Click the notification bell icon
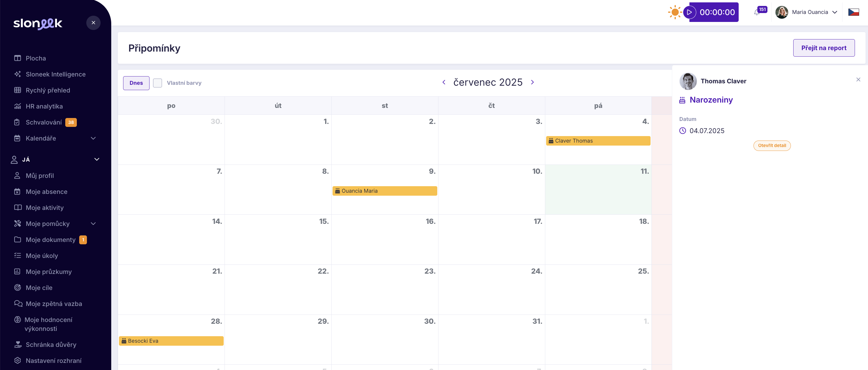Viewport: 868px width, 370px height. 757,12
